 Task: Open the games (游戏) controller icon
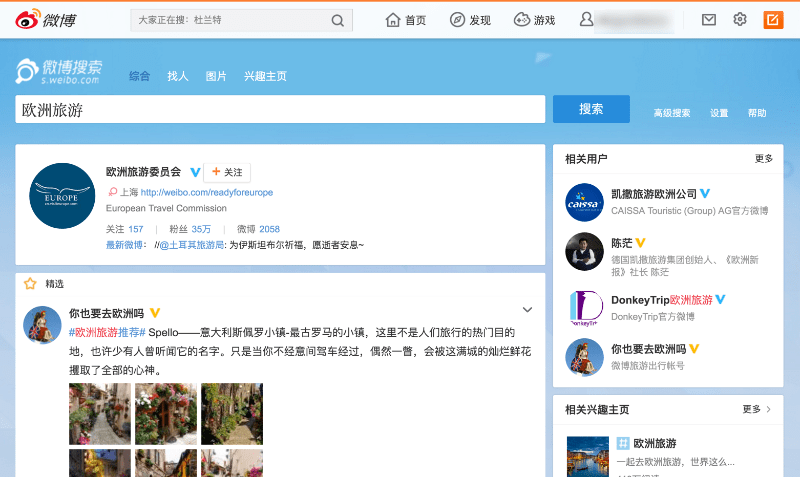(x=521, y=20)
